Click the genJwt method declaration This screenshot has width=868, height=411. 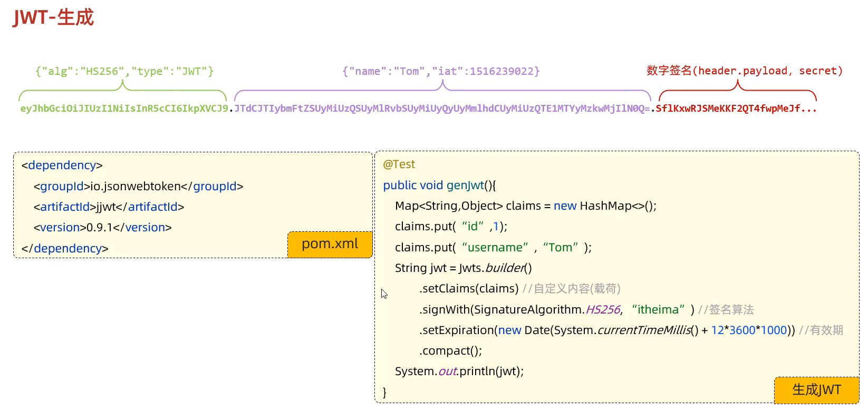[x=439, y=185]
